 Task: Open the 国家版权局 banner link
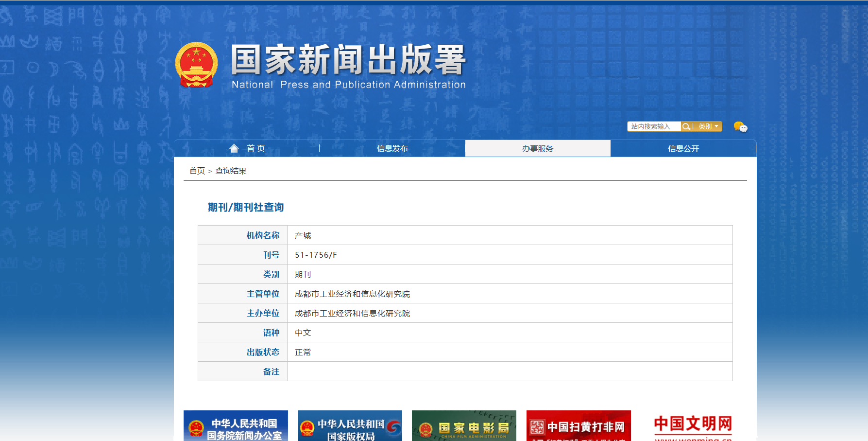point(350,426)
